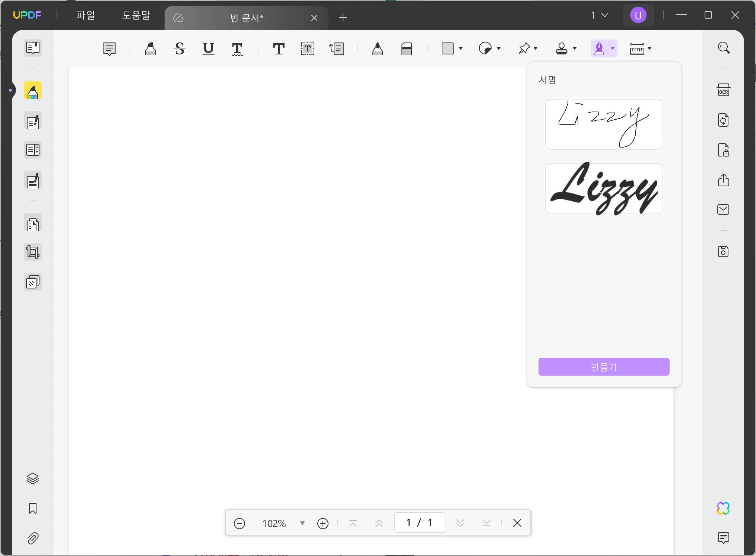
Task: Expand the Rectangle shape dropdown arrow
Action: (x=461, y=48)
